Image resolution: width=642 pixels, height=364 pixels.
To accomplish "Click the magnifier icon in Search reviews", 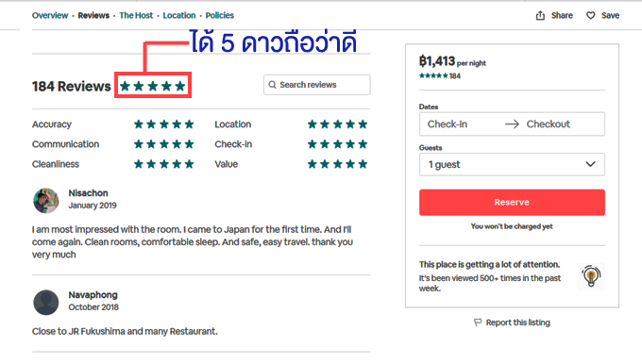I will (x=272, y=85).
